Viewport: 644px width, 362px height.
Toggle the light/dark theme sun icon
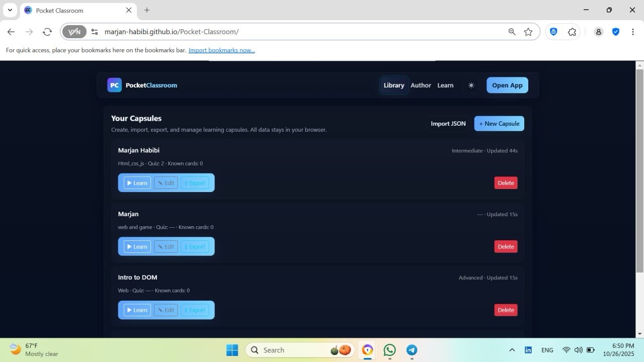click(x=471, y=85)
